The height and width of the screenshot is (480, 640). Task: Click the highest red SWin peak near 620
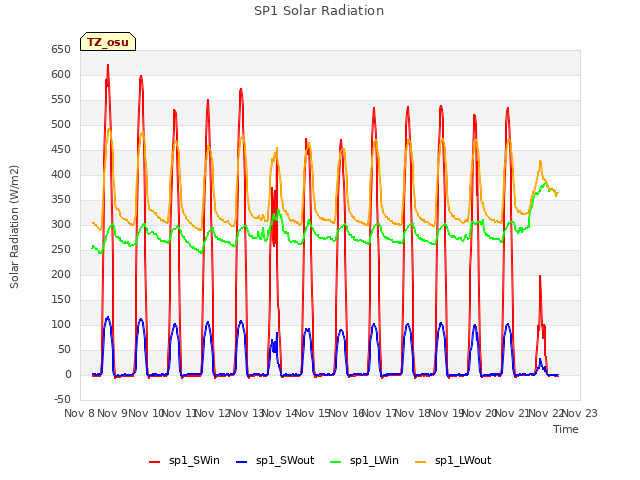pos(108,65)
